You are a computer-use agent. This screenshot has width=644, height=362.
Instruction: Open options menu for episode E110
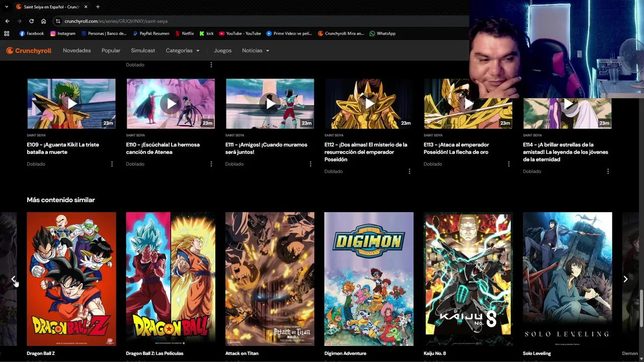tap(211, 164)
